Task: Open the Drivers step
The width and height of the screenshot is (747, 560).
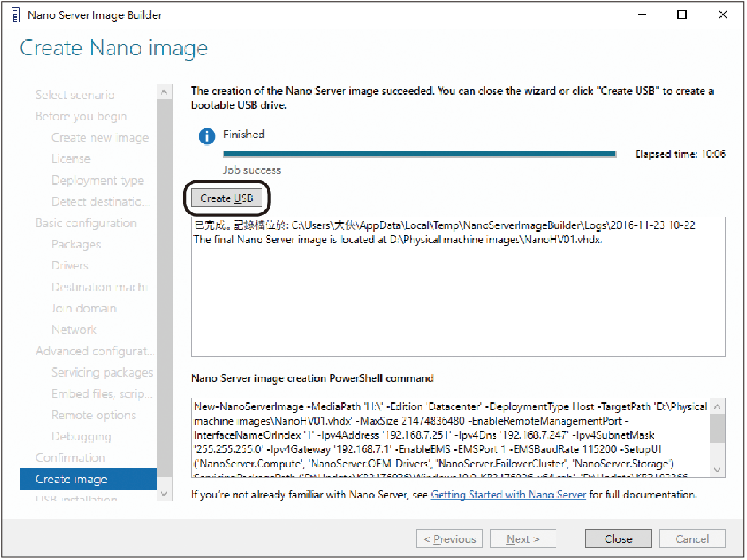Action: (70, 265)
